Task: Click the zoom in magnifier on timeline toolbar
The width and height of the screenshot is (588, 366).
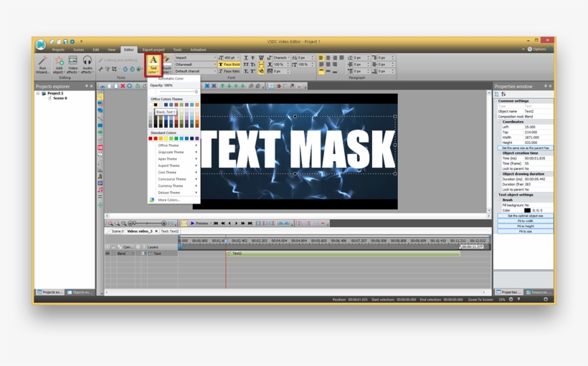Action: (x=110, y=223)
